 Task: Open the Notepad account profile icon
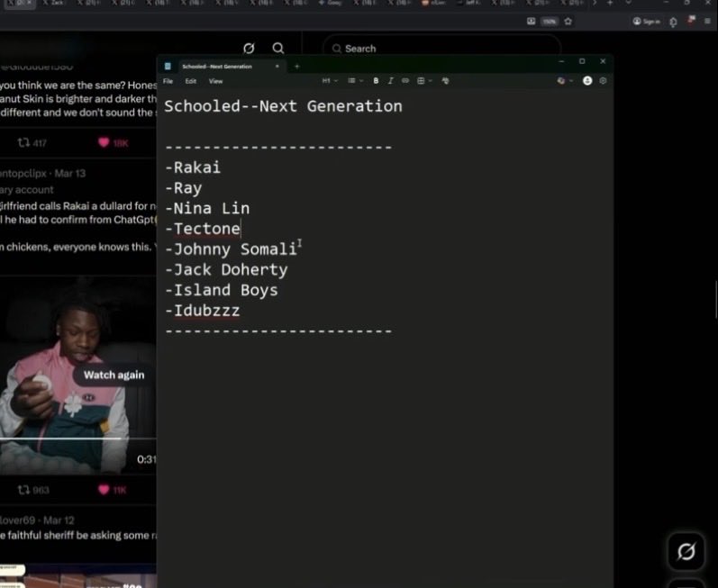tap(587, 80)
